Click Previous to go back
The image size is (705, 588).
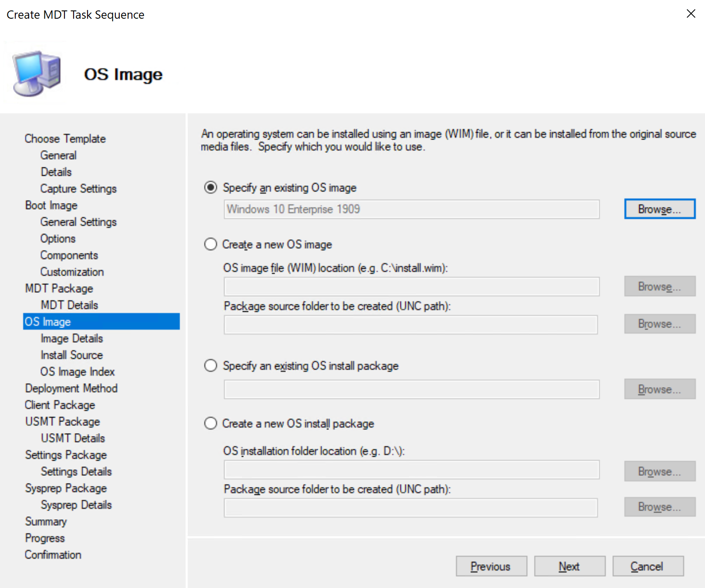(491, 566)
